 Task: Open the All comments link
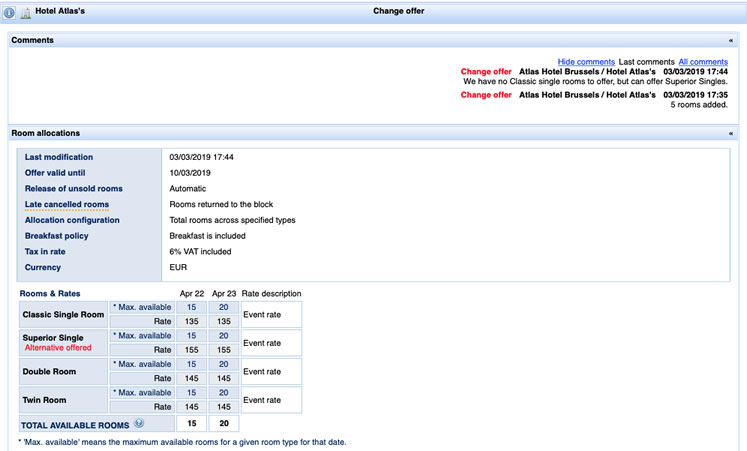tap(703, 62)
